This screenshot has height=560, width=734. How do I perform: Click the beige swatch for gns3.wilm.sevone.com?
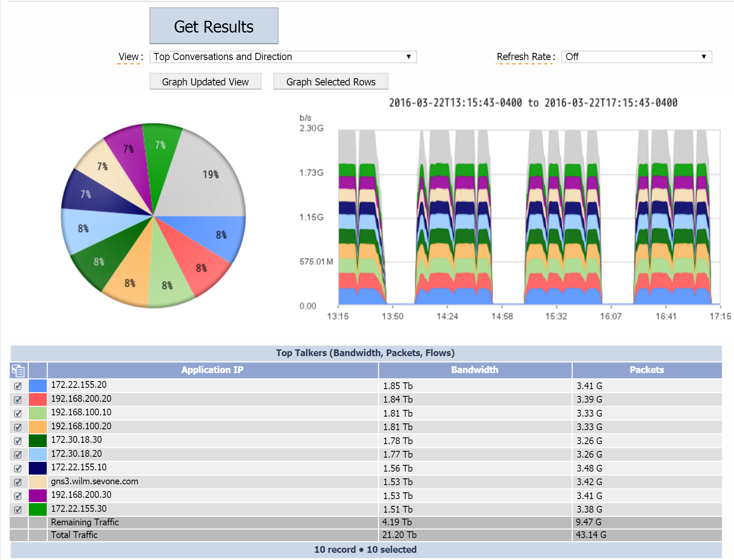[x=38, y=482]
